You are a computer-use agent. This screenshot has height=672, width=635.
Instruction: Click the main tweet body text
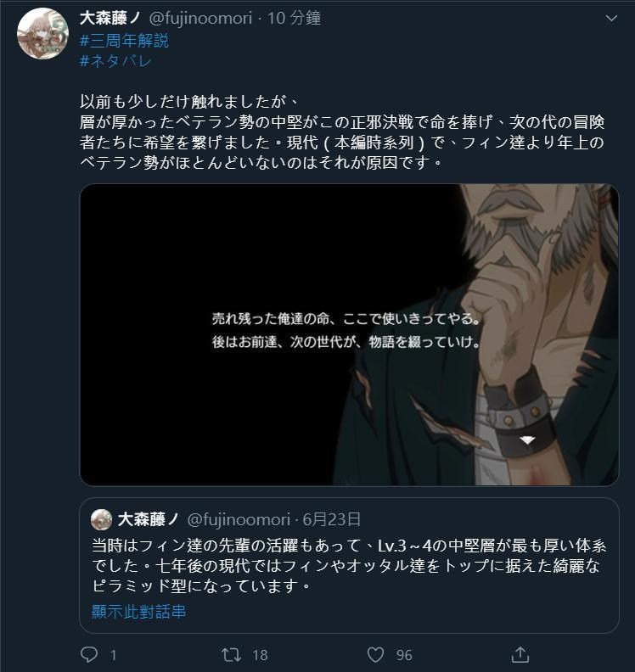click(342, 132)
